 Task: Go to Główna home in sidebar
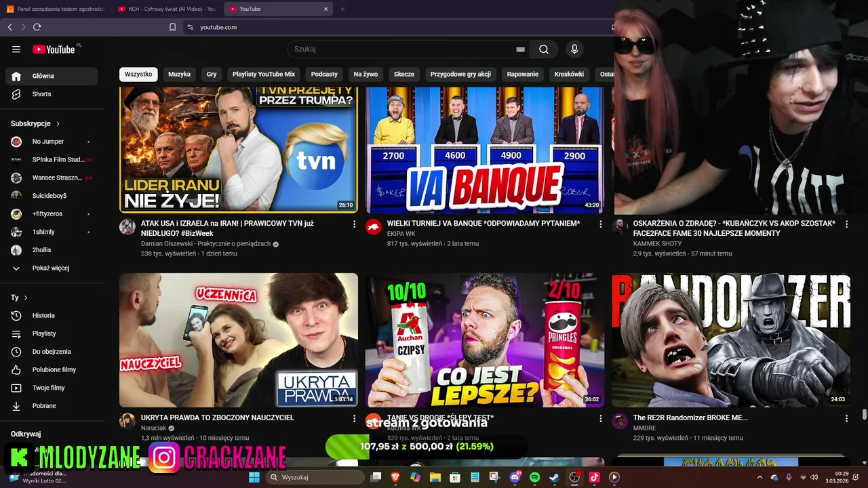click(52, 76)
